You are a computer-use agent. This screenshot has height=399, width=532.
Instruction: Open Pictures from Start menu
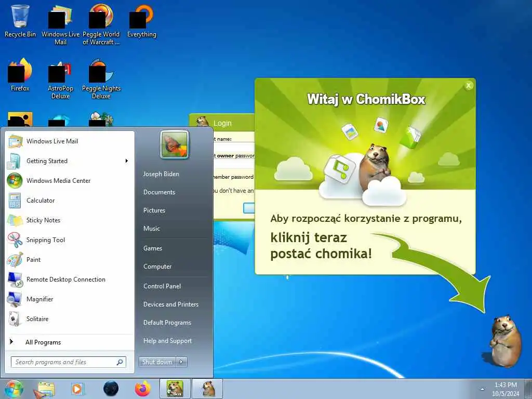click(154, 210)
